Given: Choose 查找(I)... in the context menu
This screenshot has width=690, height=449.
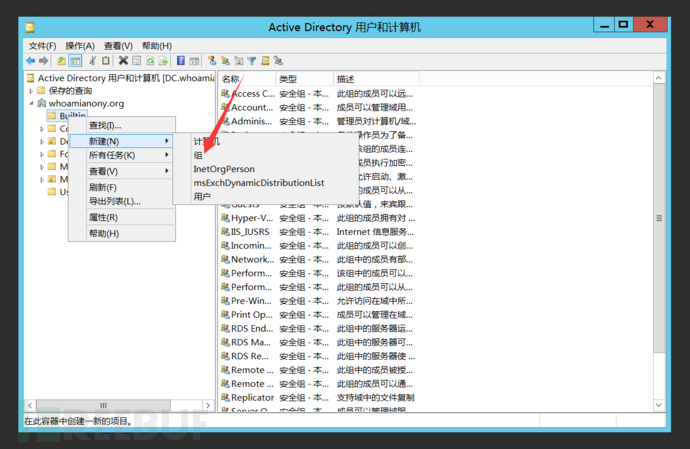Looking at the screenshot, I should pos(122,125).
